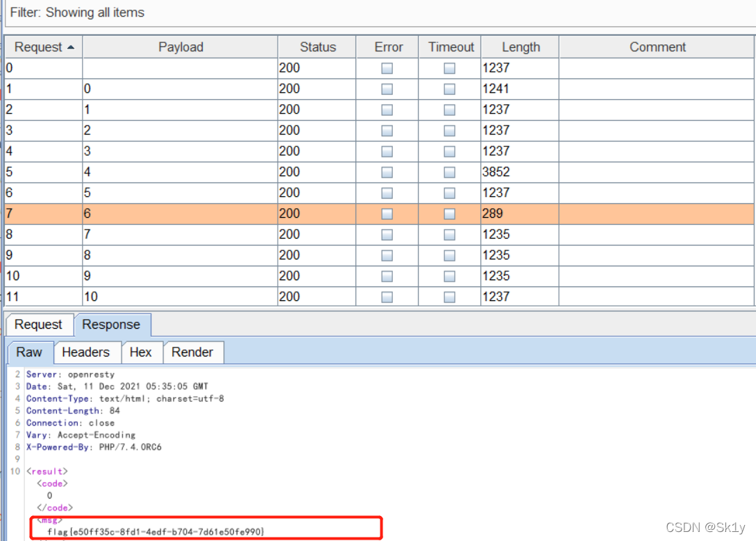Toggle Timeout checkbox in request 1 row

pyautogui.click(x=449, y=89)
